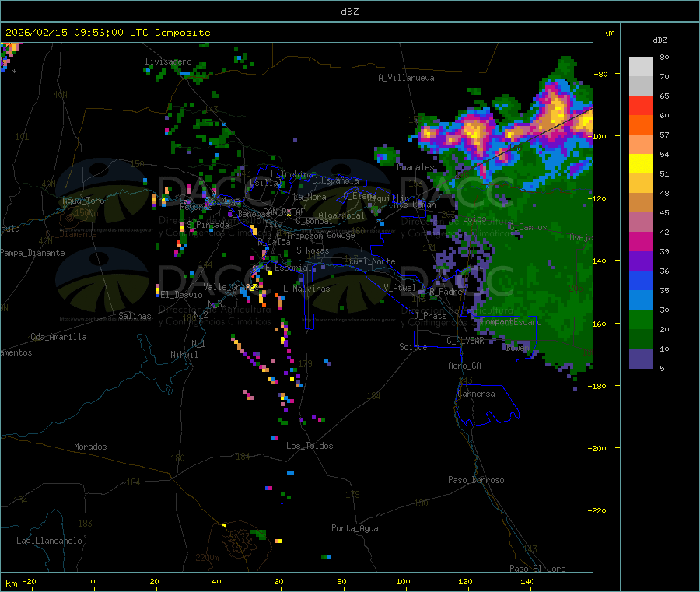Select the bright yellow legend swatch
Image resolution: width=700 pixels, height=592 pixels.
click(x=641, y=164)
